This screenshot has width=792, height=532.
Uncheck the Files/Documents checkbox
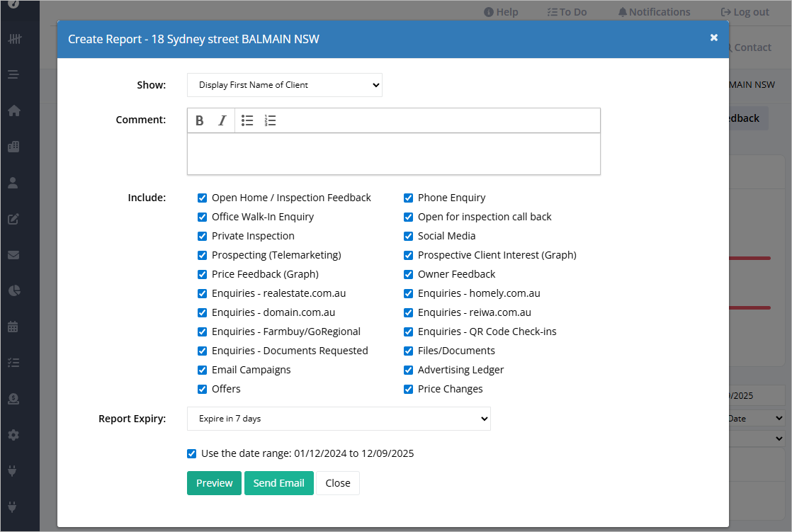click(x=408, y=351)
